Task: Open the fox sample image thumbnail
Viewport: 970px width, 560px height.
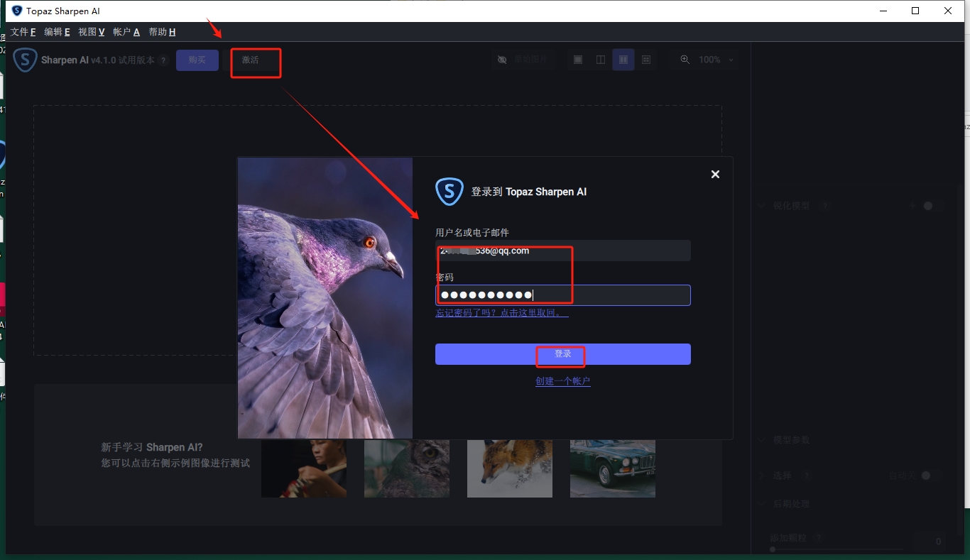Action: [x=510, y=468]
